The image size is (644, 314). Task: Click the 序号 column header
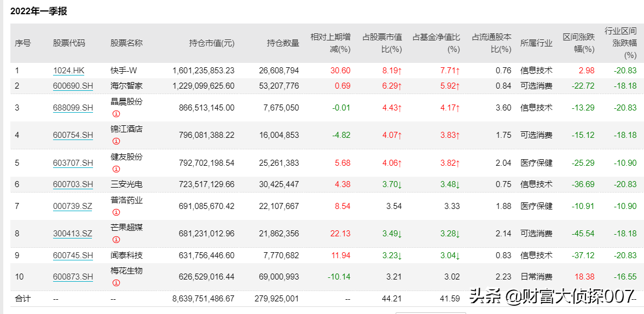tap(22, 43)
